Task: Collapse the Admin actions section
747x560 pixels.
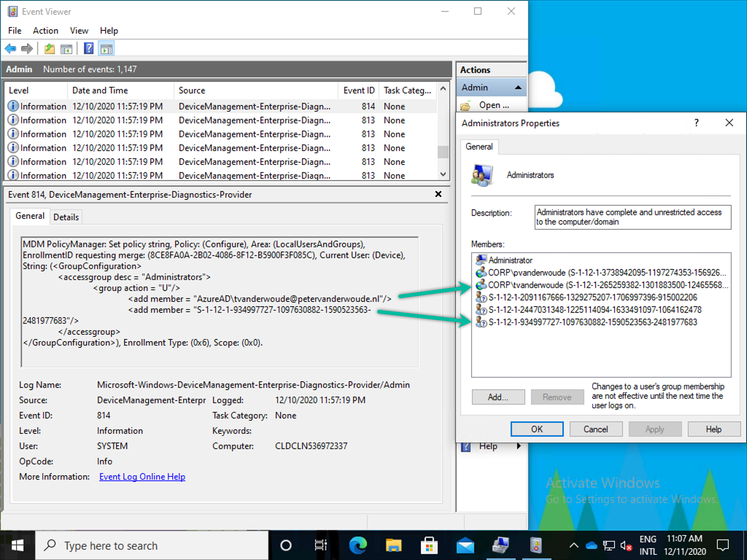Action: point(518,87)
